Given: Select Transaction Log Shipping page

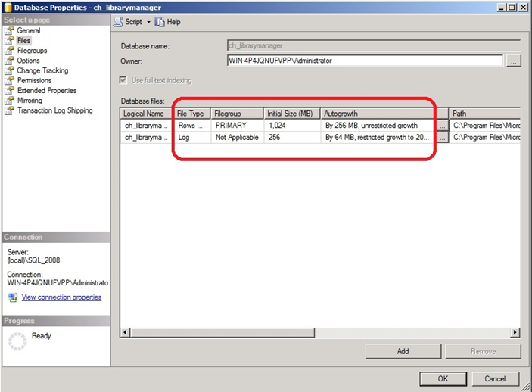Looking at the screenshot, I should point(55,110).
